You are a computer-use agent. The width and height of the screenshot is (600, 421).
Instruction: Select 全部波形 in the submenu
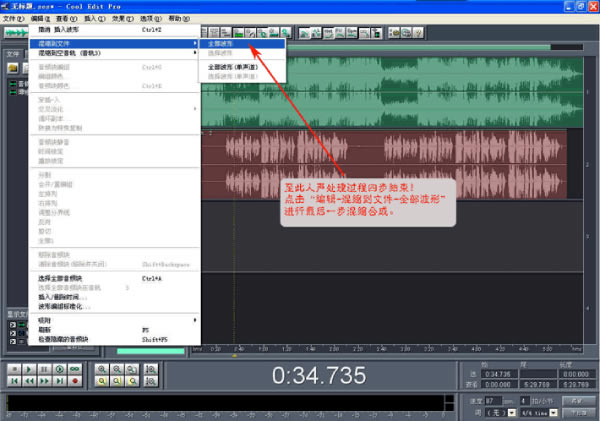coord(222,44)
